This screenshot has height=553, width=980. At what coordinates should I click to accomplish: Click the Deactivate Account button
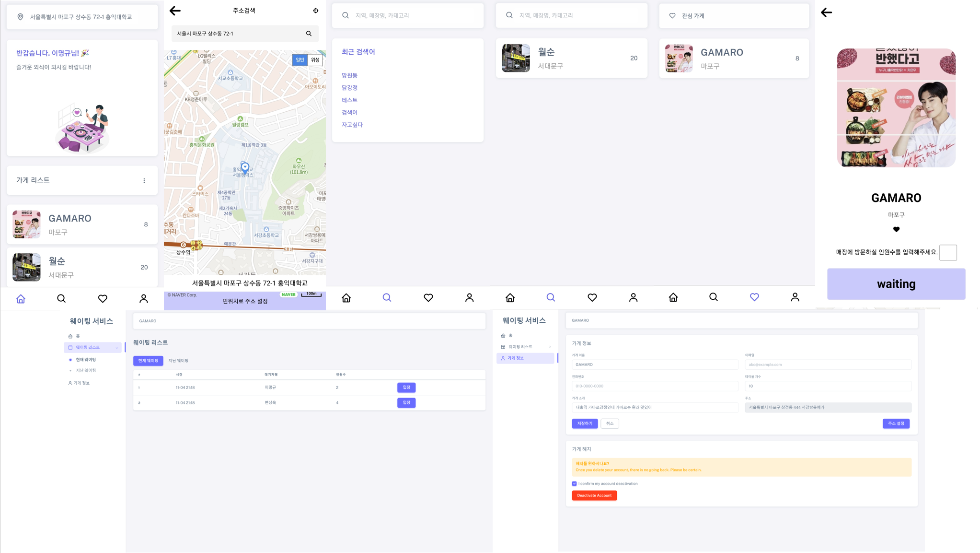pos(594,495)
